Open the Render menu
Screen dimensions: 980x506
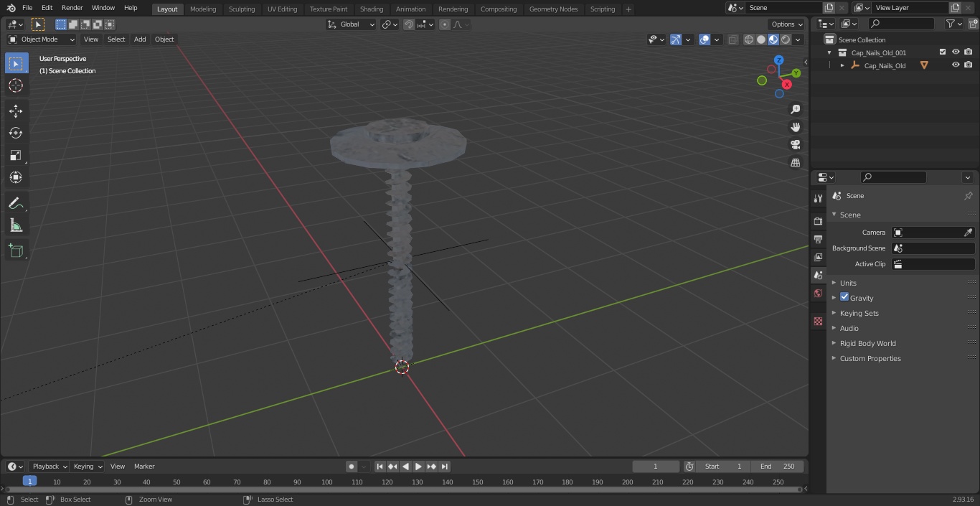72,8
